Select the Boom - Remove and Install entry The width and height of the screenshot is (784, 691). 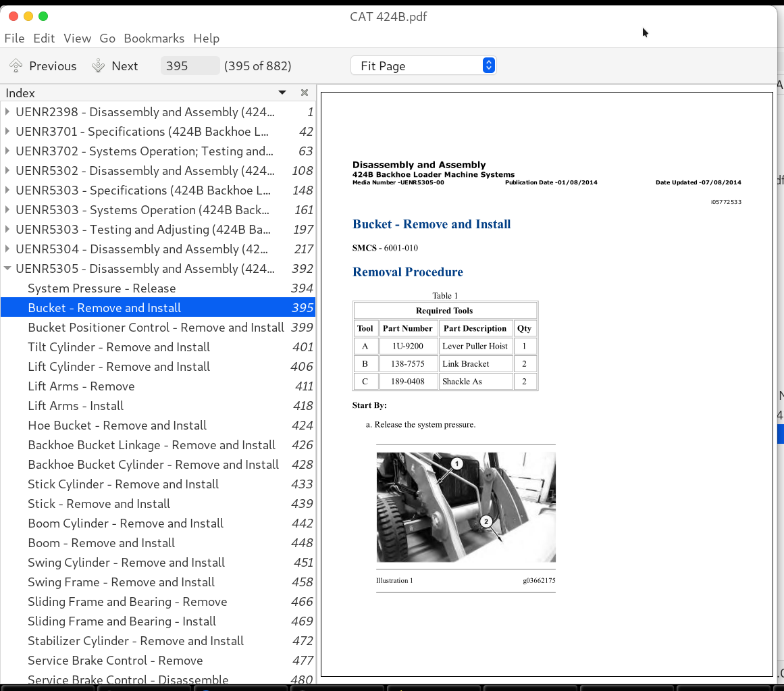(x=101, y=543)
